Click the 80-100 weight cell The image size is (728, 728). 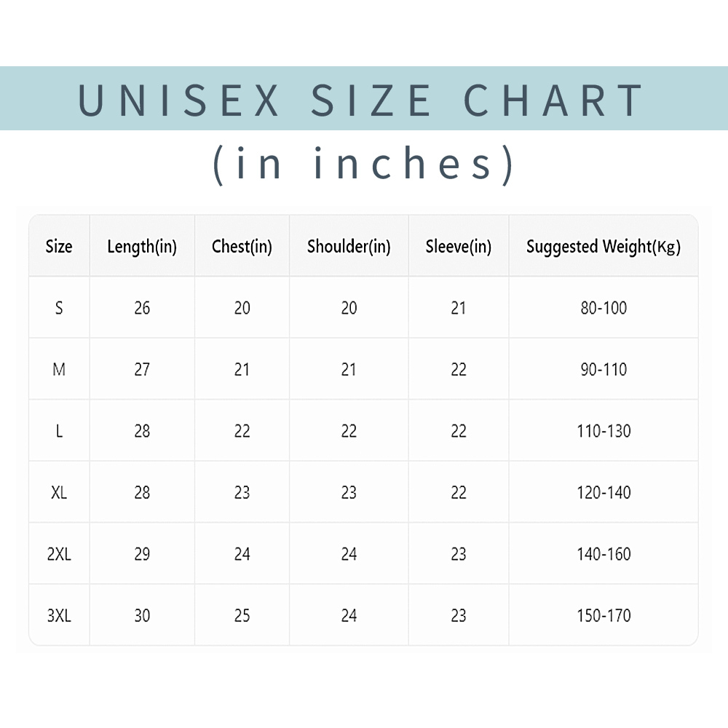coord(604,308)
